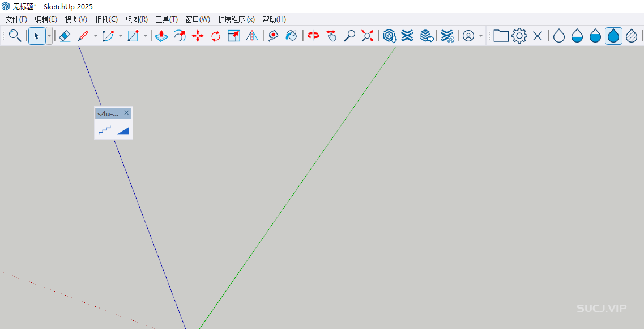The width and height of the screenshot is (644, 329).
Task: Activate the Flip mirror tool
Action: coord(252,36)
